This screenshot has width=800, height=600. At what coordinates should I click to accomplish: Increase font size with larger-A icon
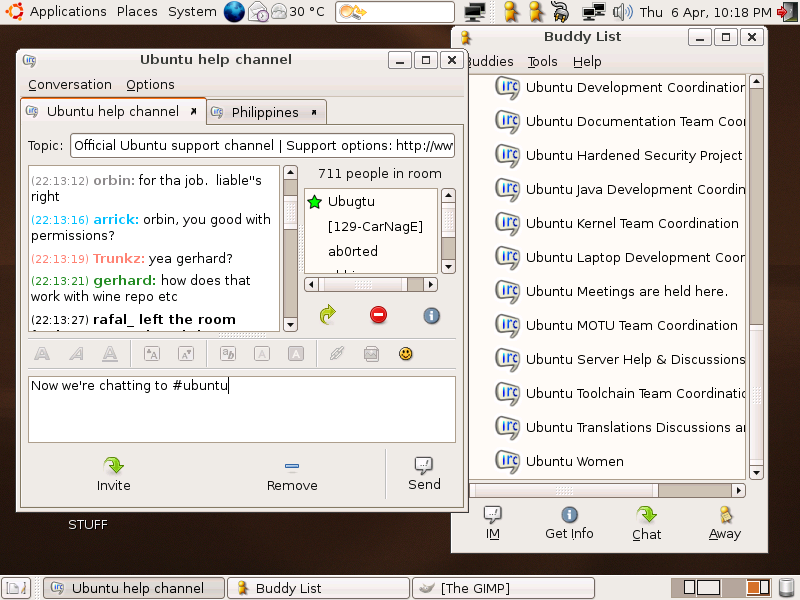(152, 354)
